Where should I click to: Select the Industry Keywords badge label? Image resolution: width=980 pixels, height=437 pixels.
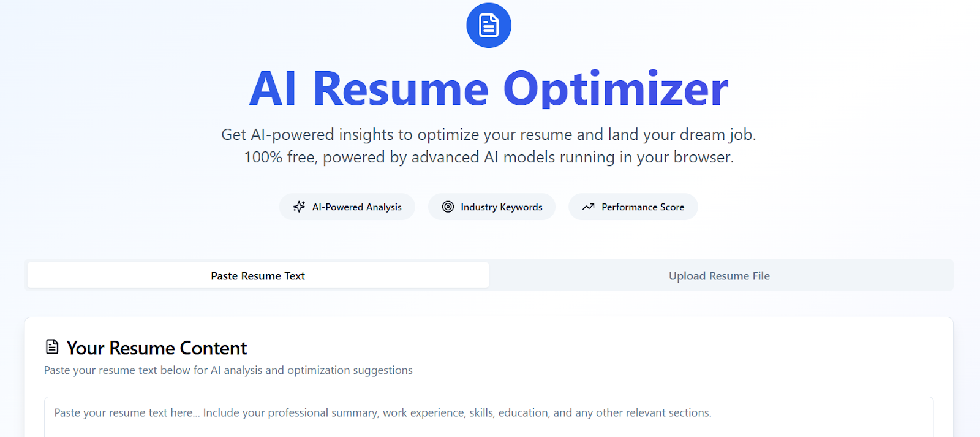click(x=501, y=207)
